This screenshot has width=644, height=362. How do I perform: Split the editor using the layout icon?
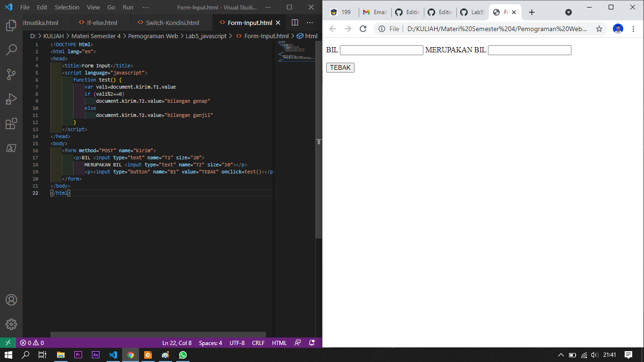click(x=295, y=22)
